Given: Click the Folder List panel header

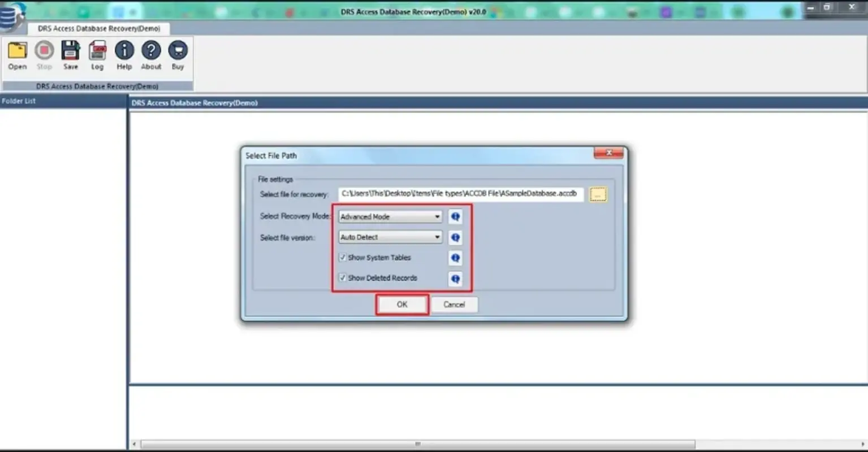Looking at the screenshot, I should click(x=19, y=101).
